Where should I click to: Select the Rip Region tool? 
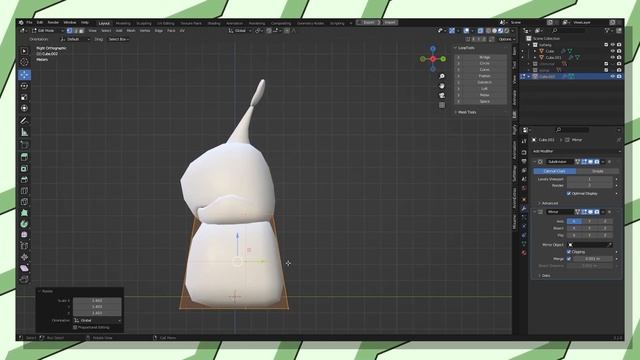click(x=24, y=279)
